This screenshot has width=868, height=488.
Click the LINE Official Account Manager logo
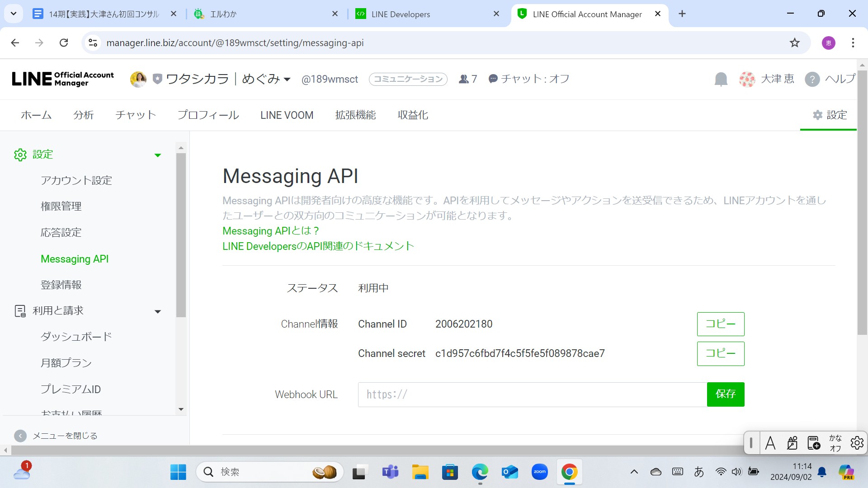(x=63, y=79)
